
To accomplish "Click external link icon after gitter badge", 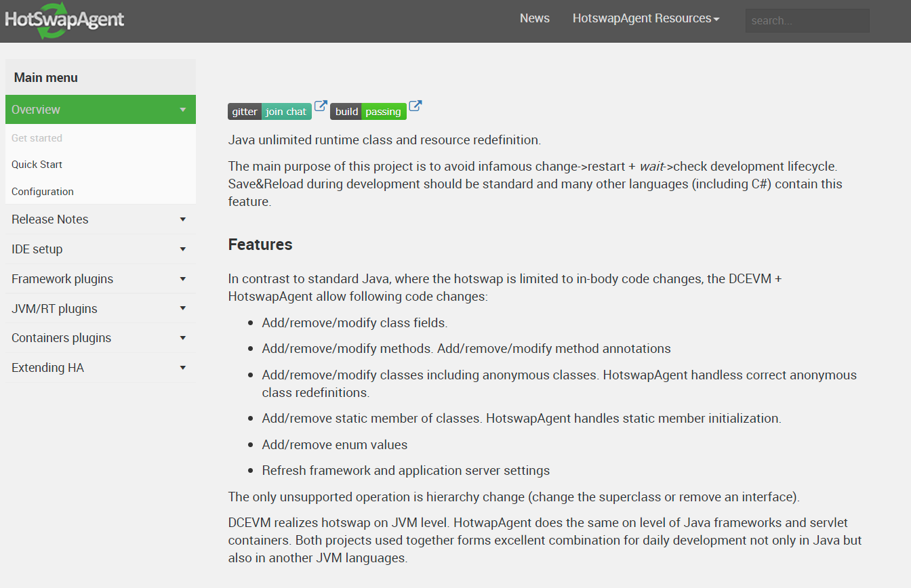I will (x=321, y=106).
